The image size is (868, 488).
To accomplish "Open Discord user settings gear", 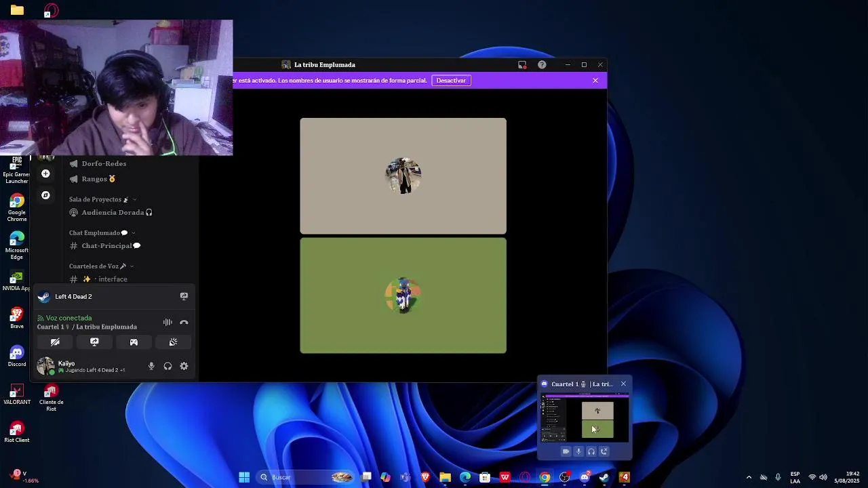I will 184,366.
